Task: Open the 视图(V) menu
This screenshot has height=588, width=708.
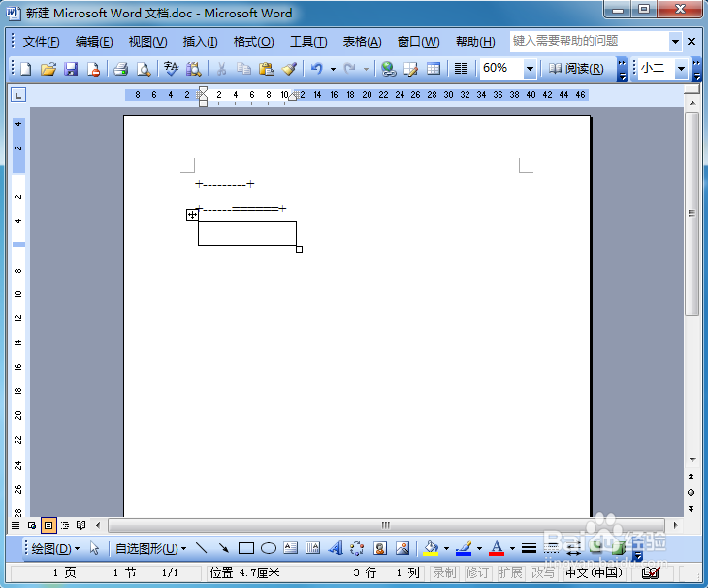Action: 147,42
